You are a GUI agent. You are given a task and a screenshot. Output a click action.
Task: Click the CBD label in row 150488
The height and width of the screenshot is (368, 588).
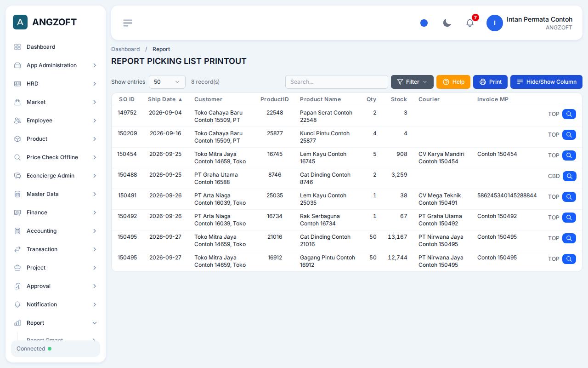coord(554,176)
